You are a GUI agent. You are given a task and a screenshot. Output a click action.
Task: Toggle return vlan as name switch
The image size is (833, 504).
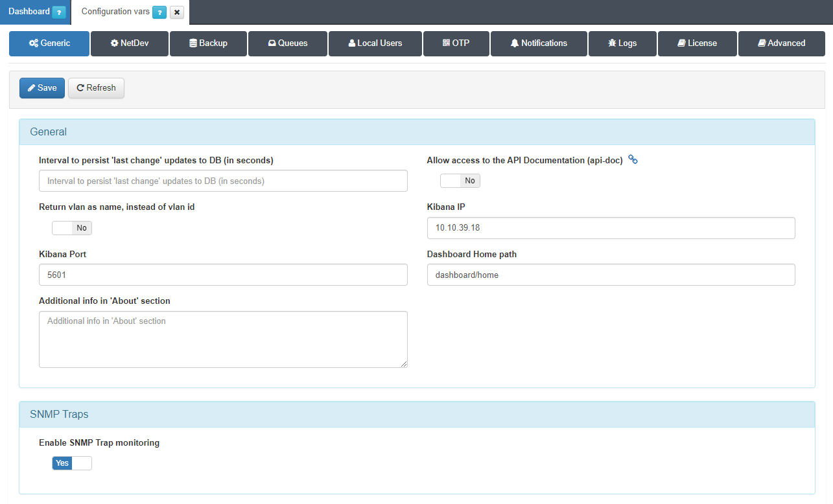pos(72,228)
